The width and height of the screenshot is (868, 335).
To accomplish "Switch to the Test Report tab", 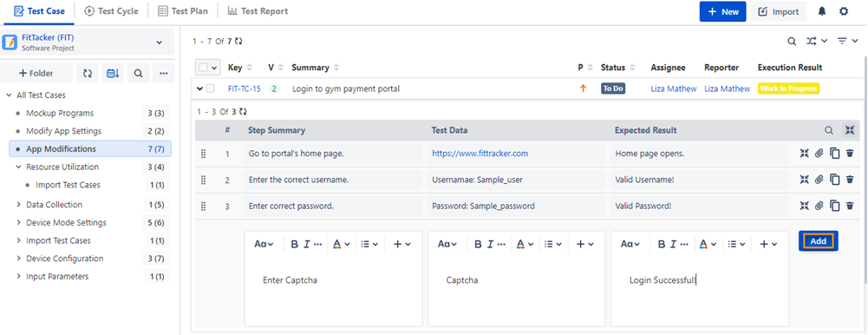I will click(x=258, y=11).
